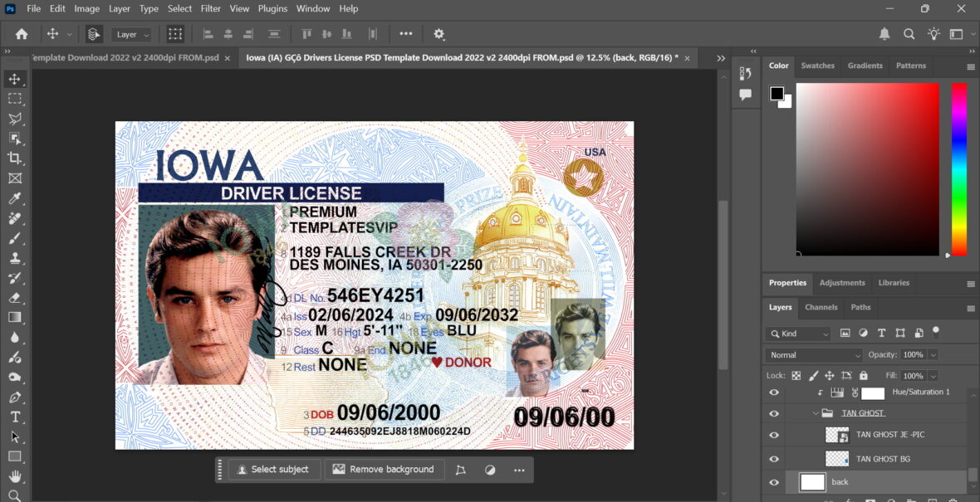The height and width of the screenshot is (502, 980).
Task: Select the Crop tool
Action: pos(13,158)
